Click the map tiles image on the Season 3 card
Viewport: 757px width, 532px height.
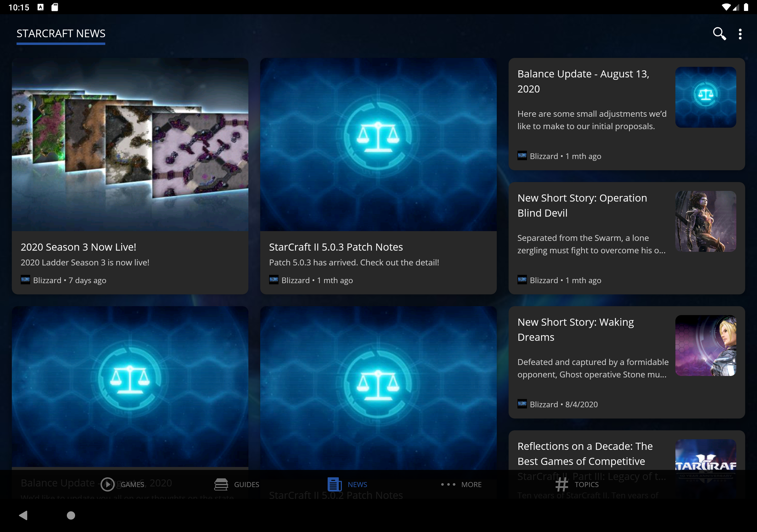coord(130,144)
